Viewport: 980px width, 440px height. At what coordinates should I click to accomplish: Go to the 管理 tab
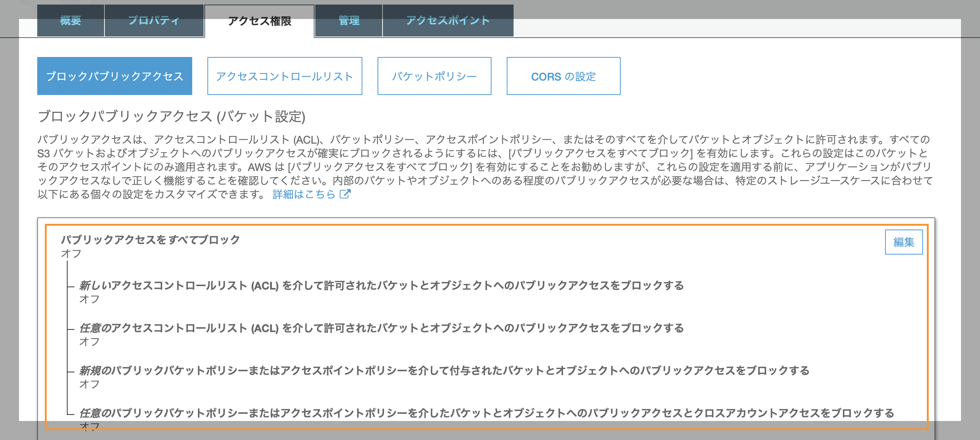[x=349, y=21]
